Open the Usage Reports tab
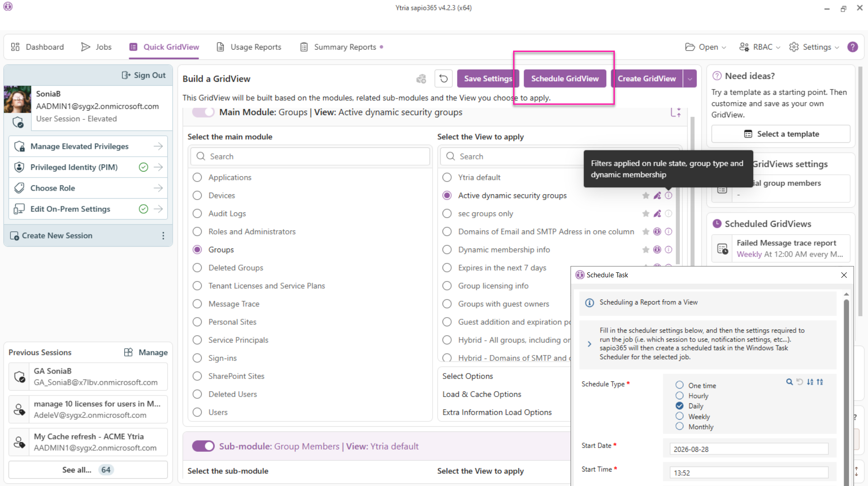This screenshot has width=868, height=486. pos(249,47)
